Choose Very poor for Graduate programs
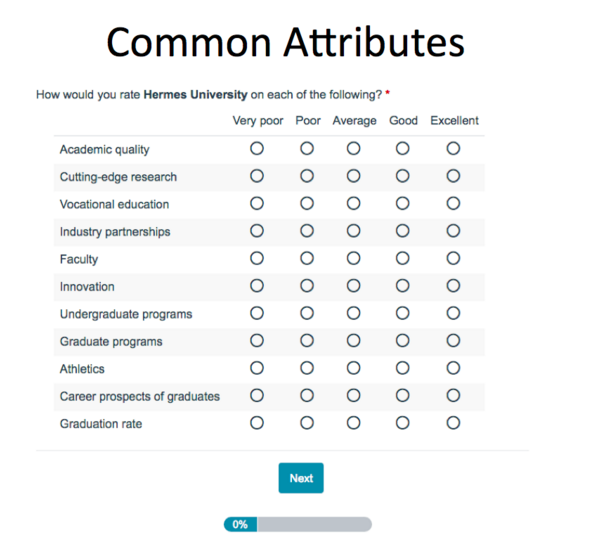601x557 pixels. click(x=257, y=341)
